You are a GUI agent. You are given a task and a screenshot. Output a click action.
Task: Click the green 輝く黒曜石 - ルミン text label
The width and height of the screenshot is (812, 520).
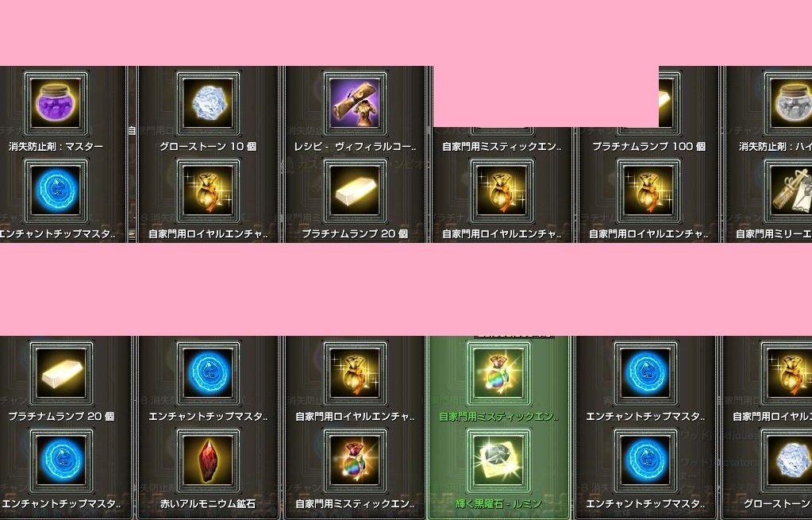498,503
